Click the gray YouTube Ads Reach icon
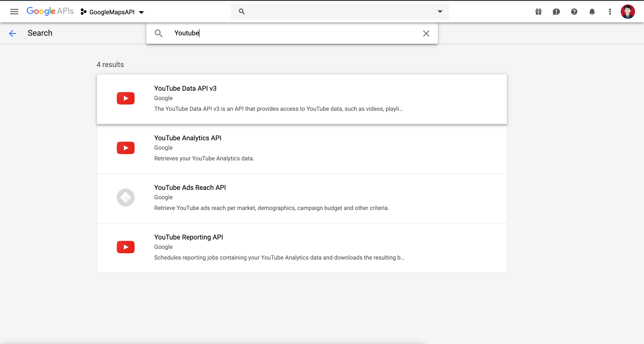 tap(125, 197)
